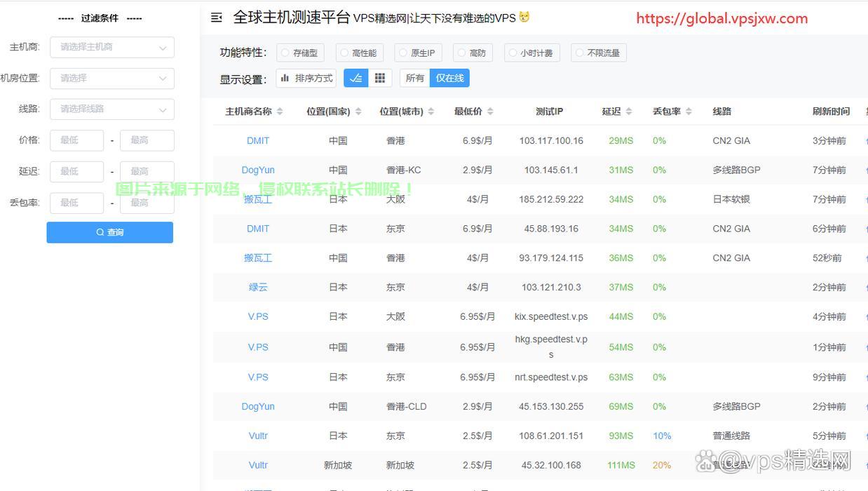Sort by 位置(城市) column sort arrows
Image resolution: width=868 pixels, height=491 pixels.
pyautogui.click(x=431, y=112)
